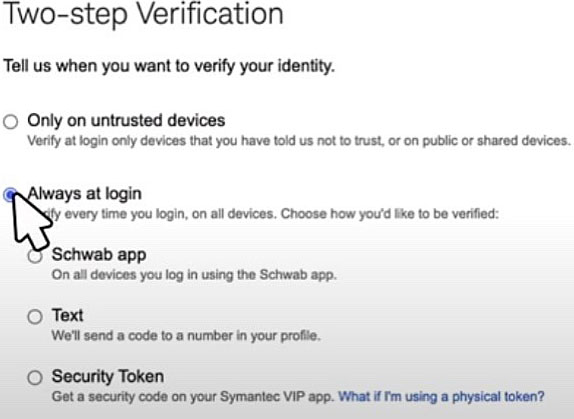The width and height of the screenshot is (574, 419).
Task: Click the Text option label
Action: (68, 315)
